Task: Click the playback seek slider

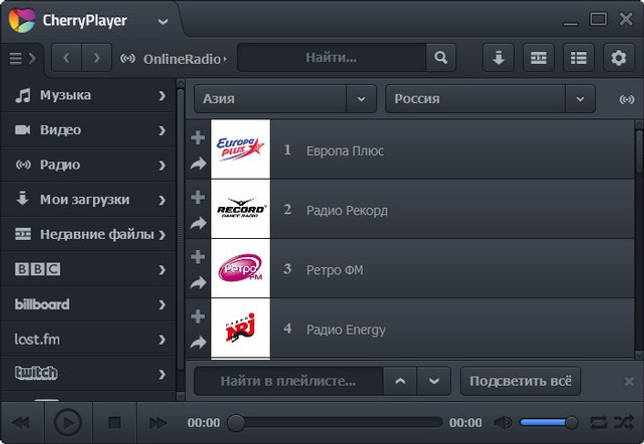Action: (x=335, y=423)
